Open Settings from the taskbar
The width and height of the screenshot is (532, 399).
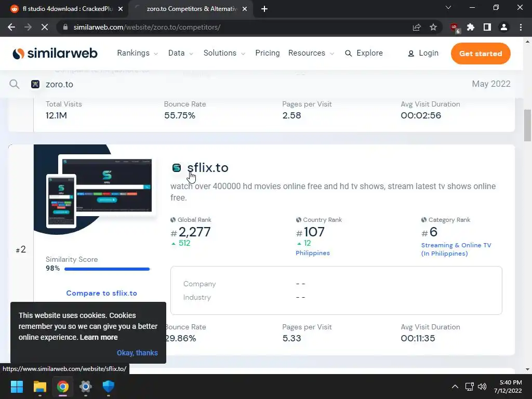86,387
